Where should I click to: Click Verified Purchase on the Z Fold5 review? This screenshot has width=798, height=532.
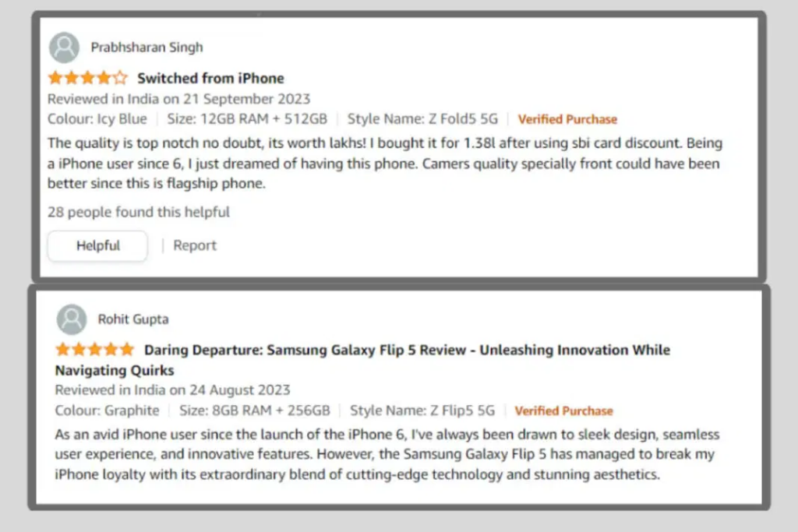[567, 119]
